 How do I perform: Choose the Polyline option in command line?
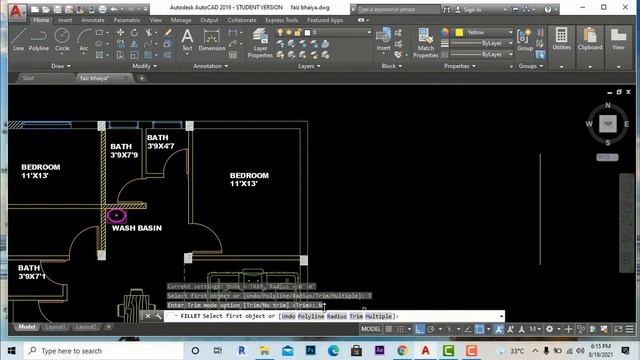311,316
